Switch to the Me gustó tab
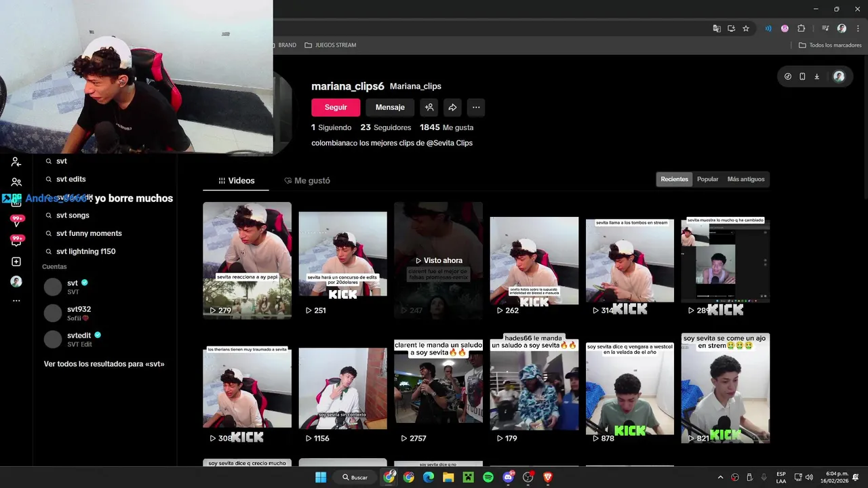Image resolution: width=868 pixels, height=488 pixels. tap(307, 180)
